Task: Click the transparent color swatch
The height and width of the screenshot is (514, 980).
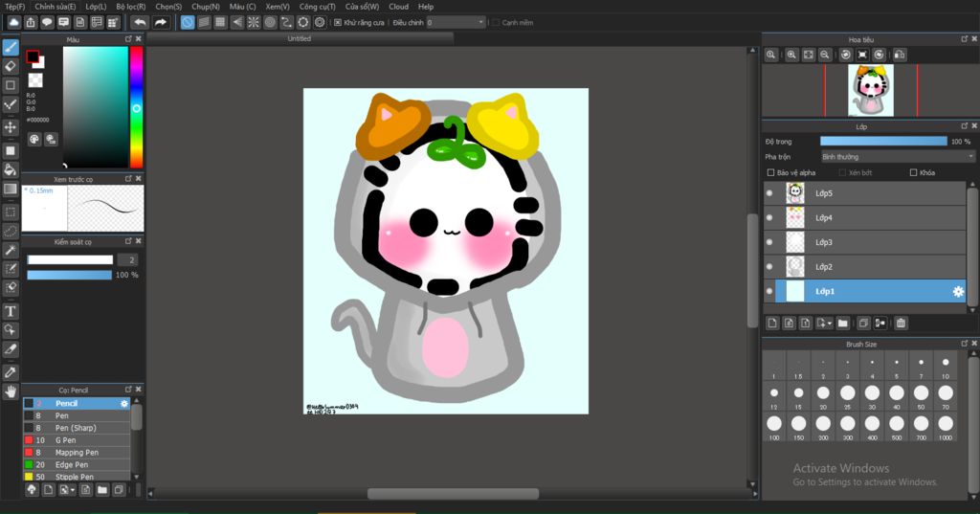Action: [x=35, y=80]
